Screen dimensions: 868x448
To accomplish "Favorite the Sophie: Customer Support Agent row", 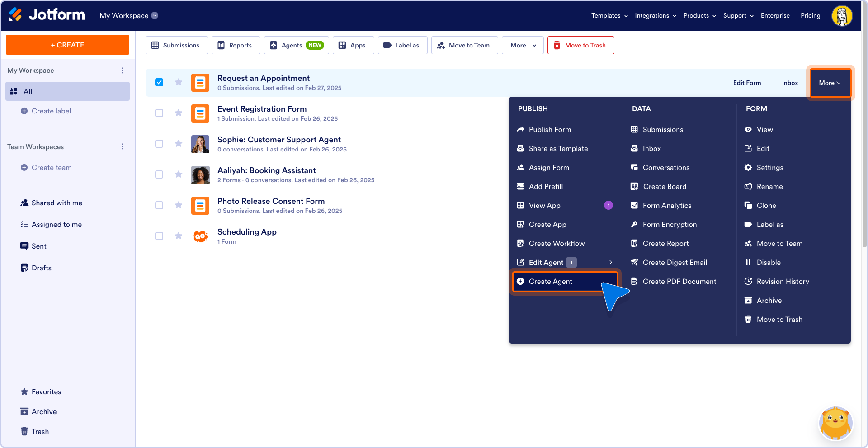I will click(x=179, y=144).
